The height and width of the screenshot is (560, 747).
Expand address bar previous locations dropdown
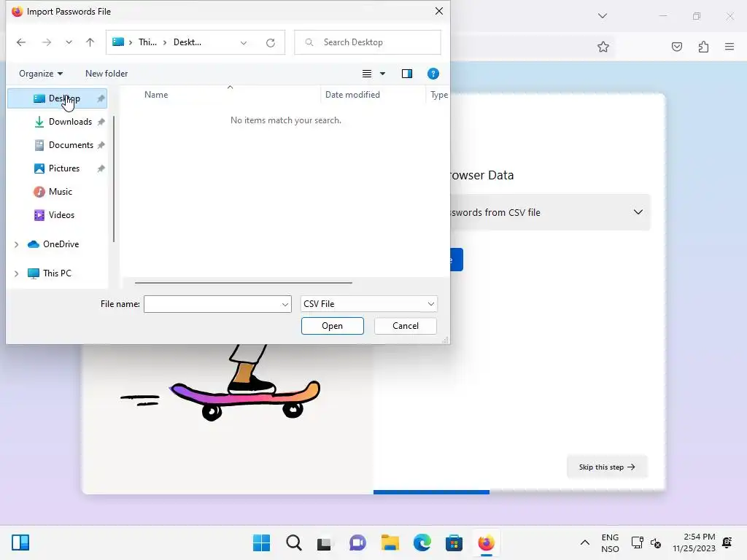(244, 43)
